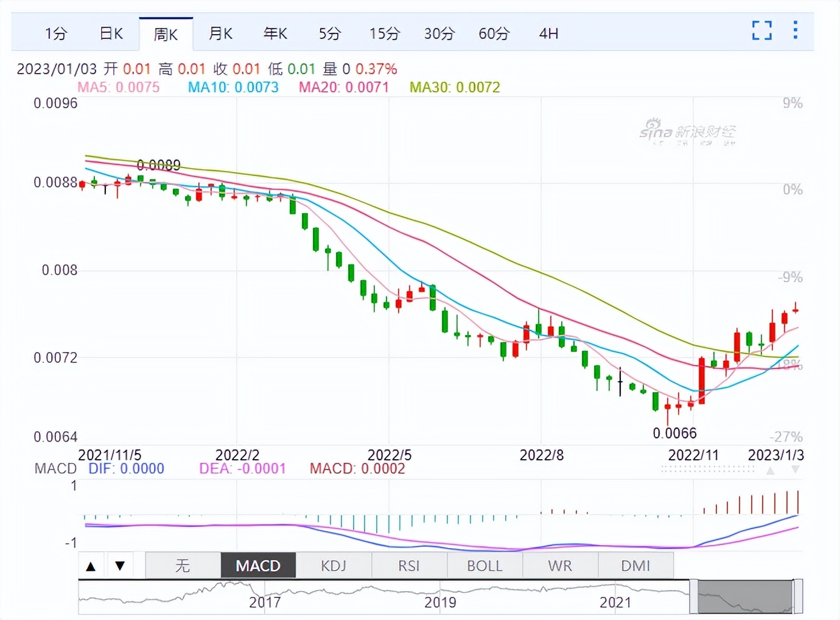
Task: Click the black down triangle beside indicator tabs
Action: tap(121, 566)
